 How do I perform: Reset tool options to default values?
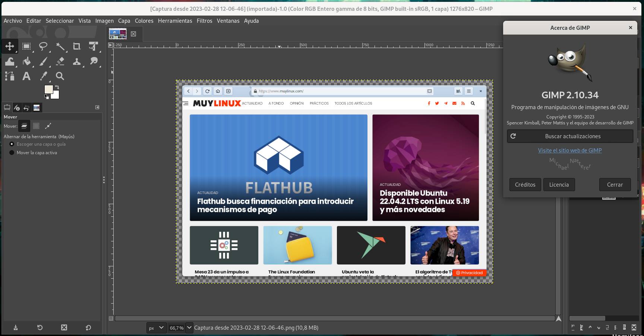88,327
